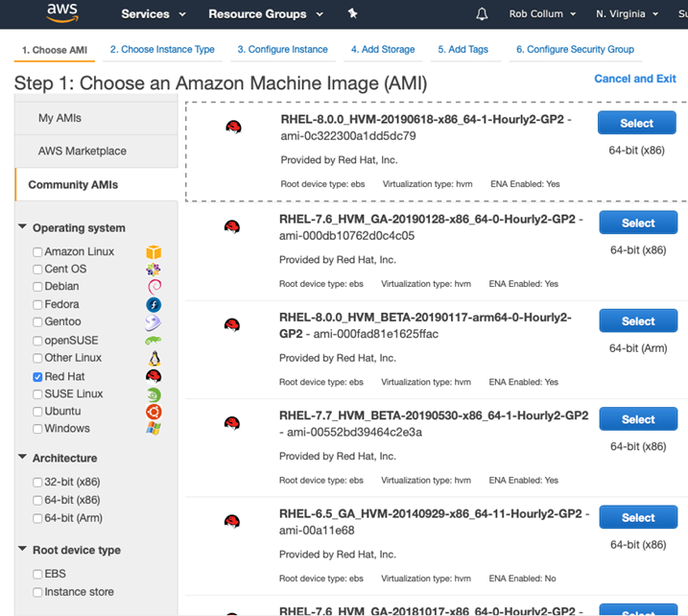This screenshot has width=688, height=616.
Task: Click the Gentoo logo icon
Action: (x=154, y=322)
